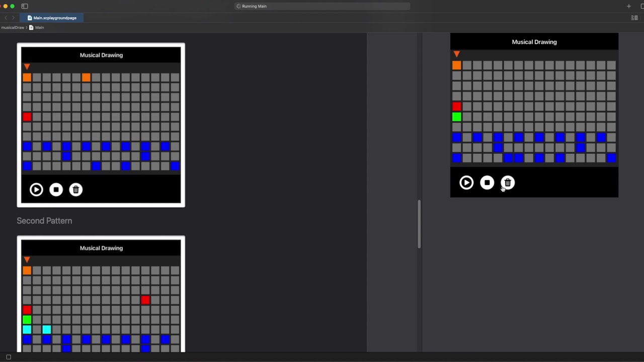Toggle the rightmost blue cell in live view's bottom row
This screenshot has height=362, width=644.
(611, 158)
